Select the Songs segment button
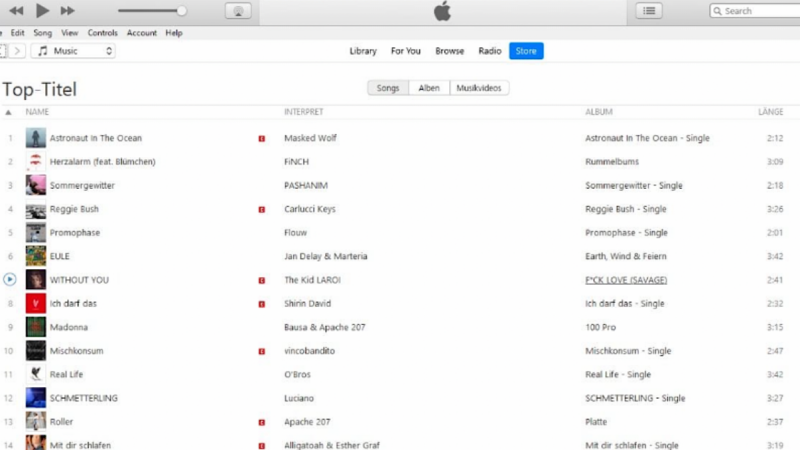Screen dimensions: 800x450 [x=388, y=88]
